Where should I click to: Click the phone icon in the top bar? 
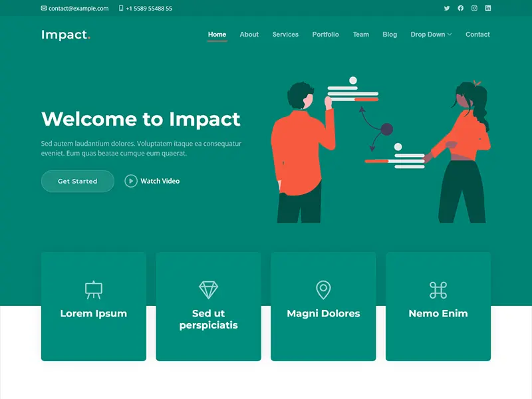[x=120, y=9]
